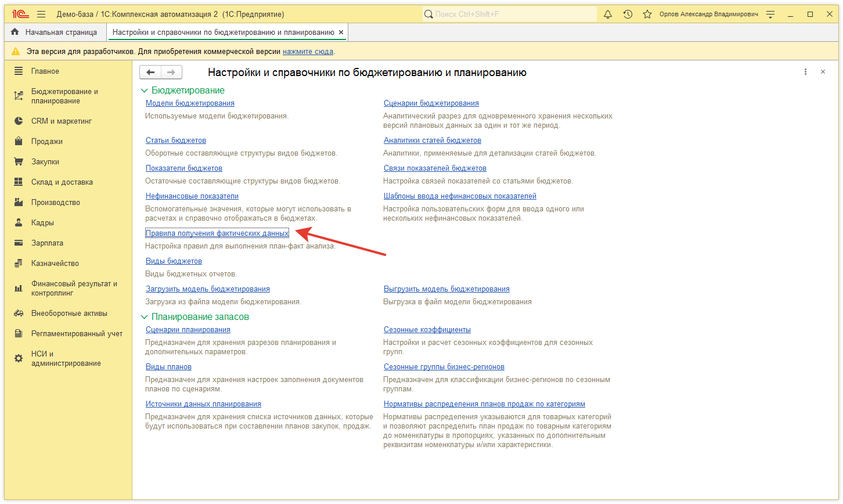The width and height of the screenshot is (843, 504).
Task: Open the hamburger main menu icon
Action: pos(41,15)
